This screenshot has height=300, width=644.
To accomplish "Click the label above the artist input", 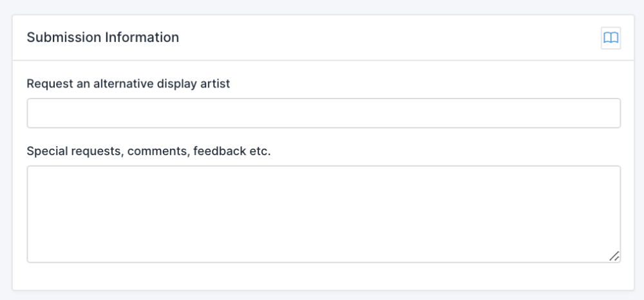I will pyautogui.click(x=128, y=84).
